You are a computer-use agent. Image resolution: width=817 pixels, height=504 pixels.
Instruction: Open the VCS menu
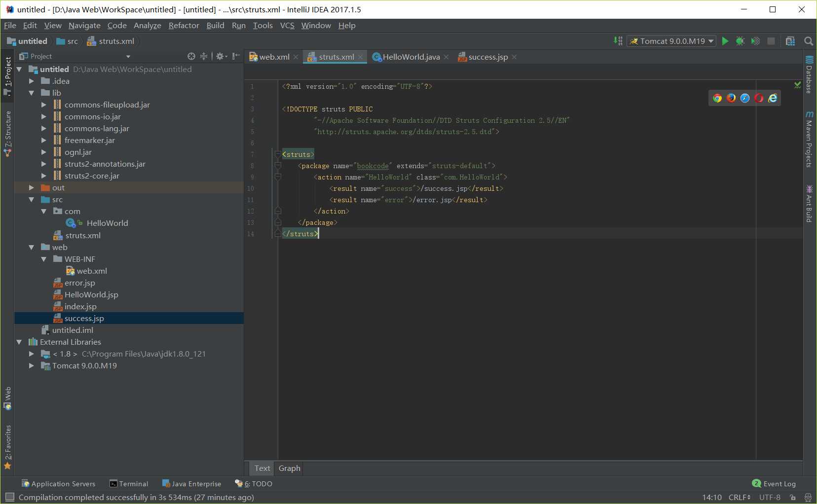pos(287,25)
